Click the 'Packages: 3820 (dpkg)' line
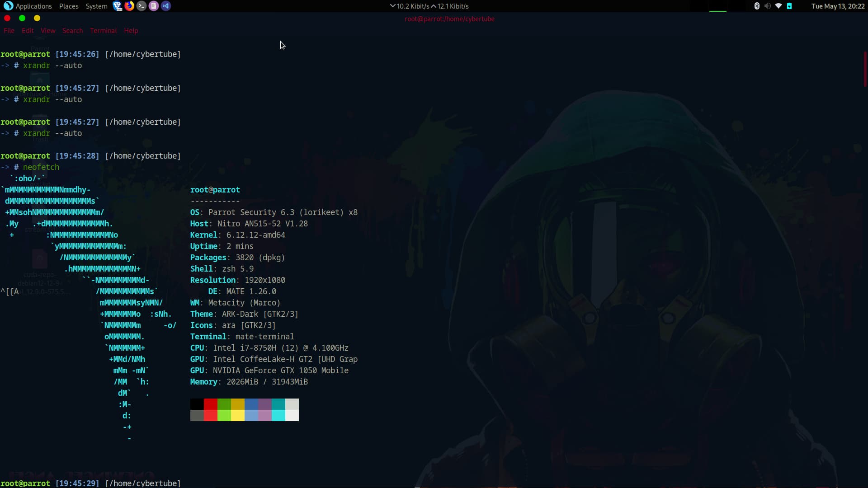Screen dimensions: 868x488 pyautogui.click(x=237, y=258)
